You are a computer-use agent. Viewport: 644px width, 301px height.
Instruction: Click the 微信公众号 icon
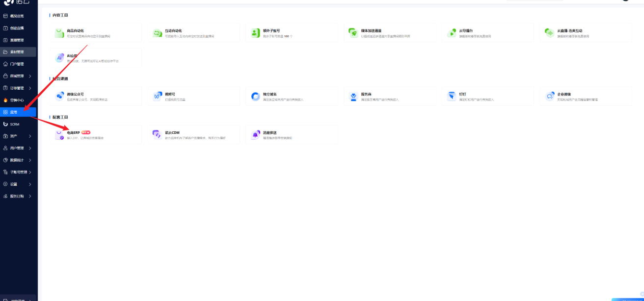click(x=59, y=96)
